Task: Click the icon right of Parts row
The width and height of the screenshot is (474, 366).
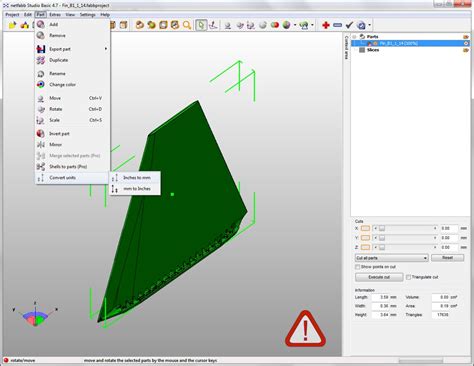Action: click(x=466, y=37)
